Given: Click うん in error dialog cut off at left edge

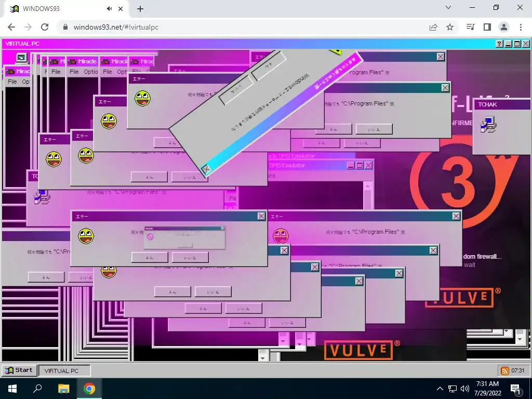Looking at the screenshot, I should click(46, 277).
